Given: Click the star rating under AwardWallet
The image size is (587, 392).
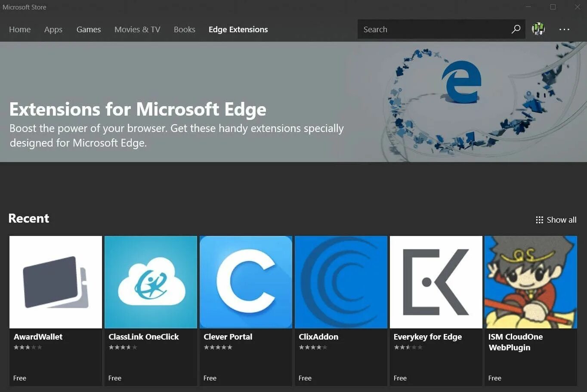Looking at the screenshot, I should (x=28, y=347).
